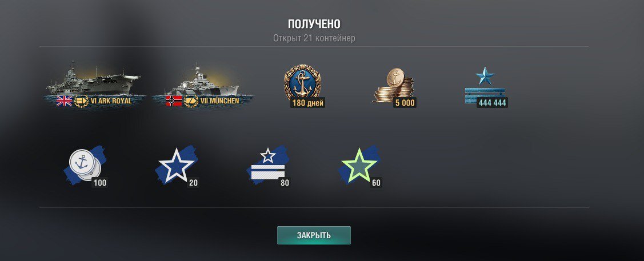
Task: Click the Получено heading
Action: click(314, 24)
